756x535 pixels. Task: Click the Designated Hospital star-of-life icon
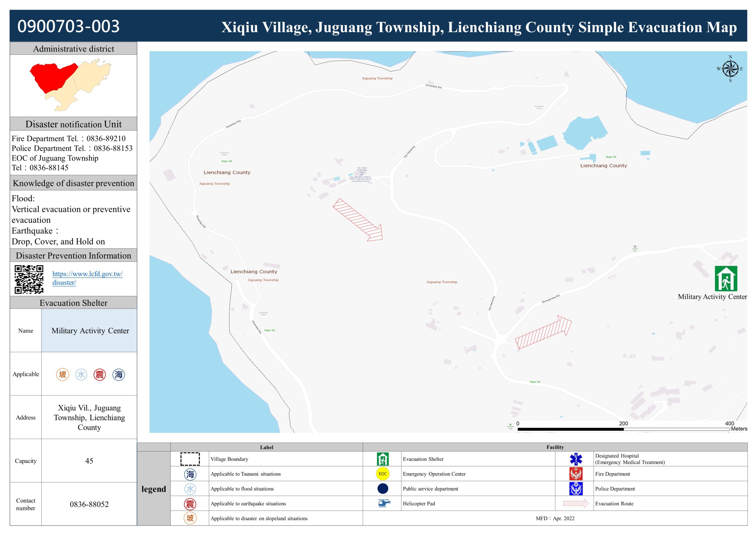coord(576,459)
